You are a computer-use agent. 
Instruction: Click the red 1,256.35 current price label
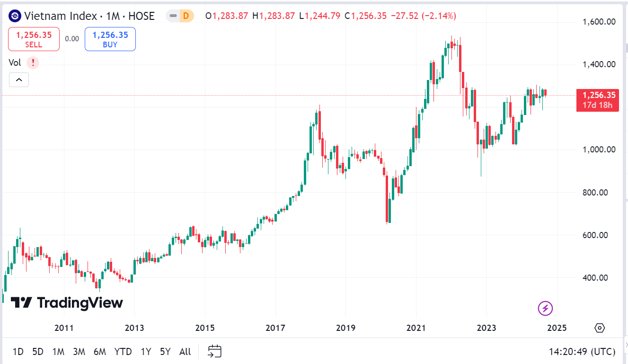coord(598,100)
